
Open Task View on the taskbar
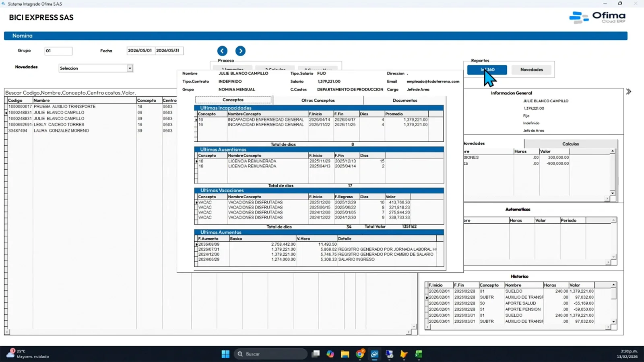coord(316,354)
